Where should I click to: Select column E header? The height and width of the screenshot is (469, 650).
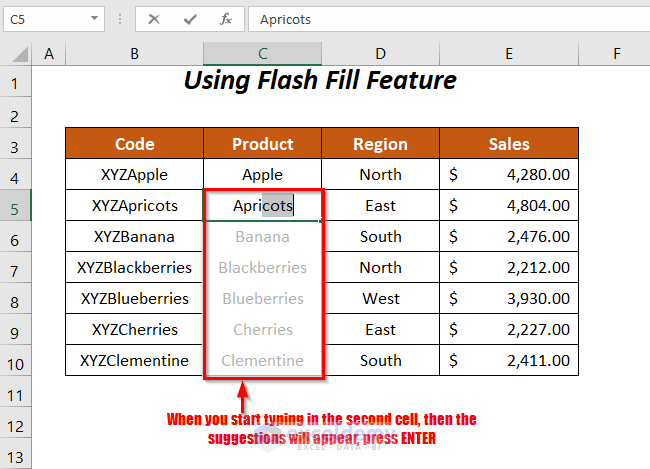pyautogui.click(x=509, y=53)
